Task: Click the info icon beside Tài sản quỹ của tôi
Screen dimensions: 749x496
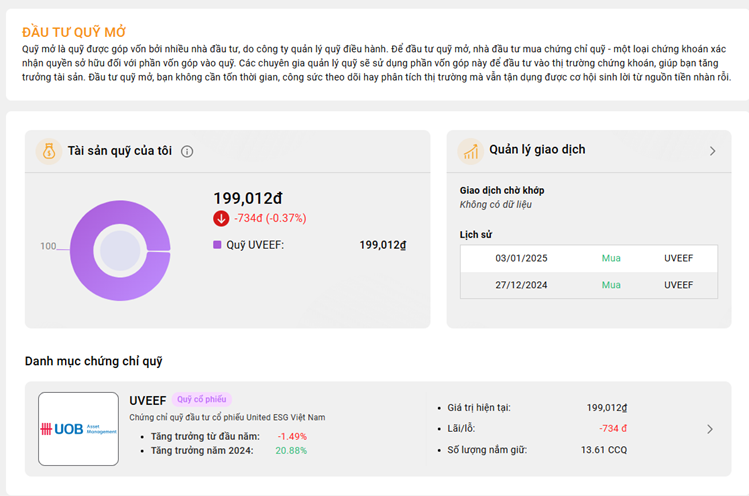Action: tap(187, 151)
